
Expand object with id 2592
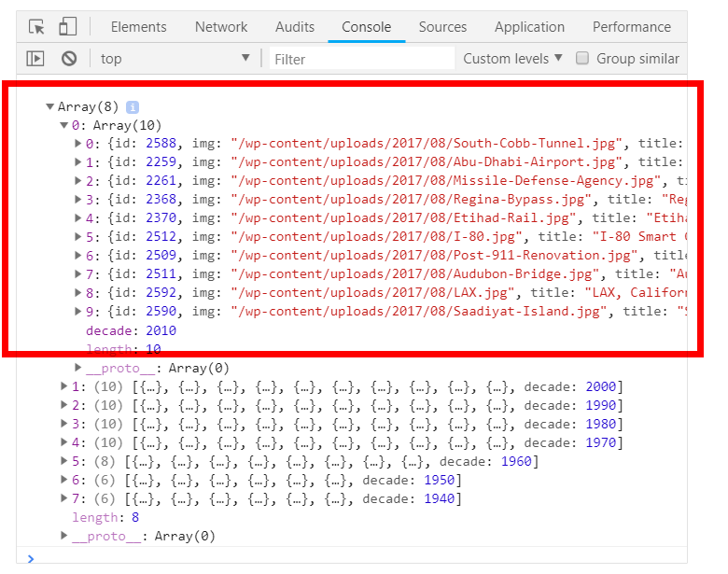(78, 292)
